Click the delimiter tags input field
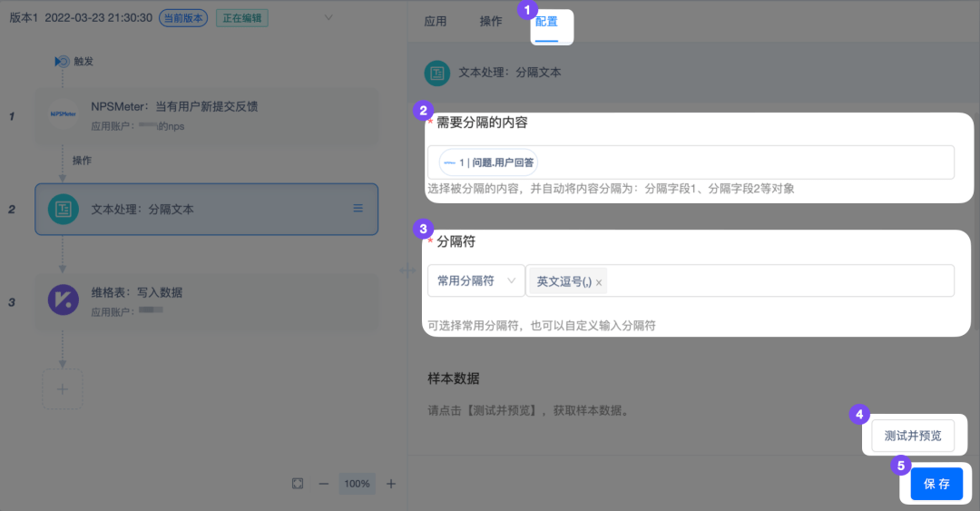This screenshot has width=980, height=511. pyautogui.click(x=740, y=280)
